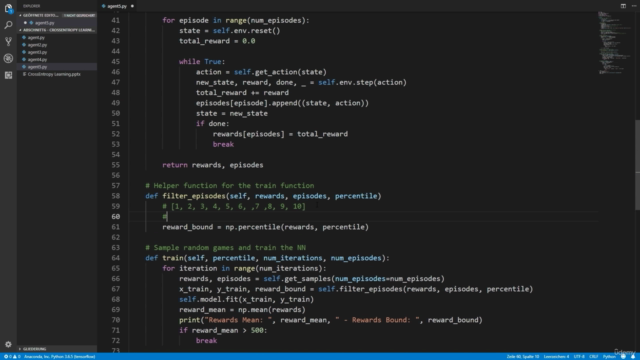Image resolution: width=640 pixels, height=360 pixels.
Task: Collapse the Geöffnete Editoren section
Action: point(57,15)
